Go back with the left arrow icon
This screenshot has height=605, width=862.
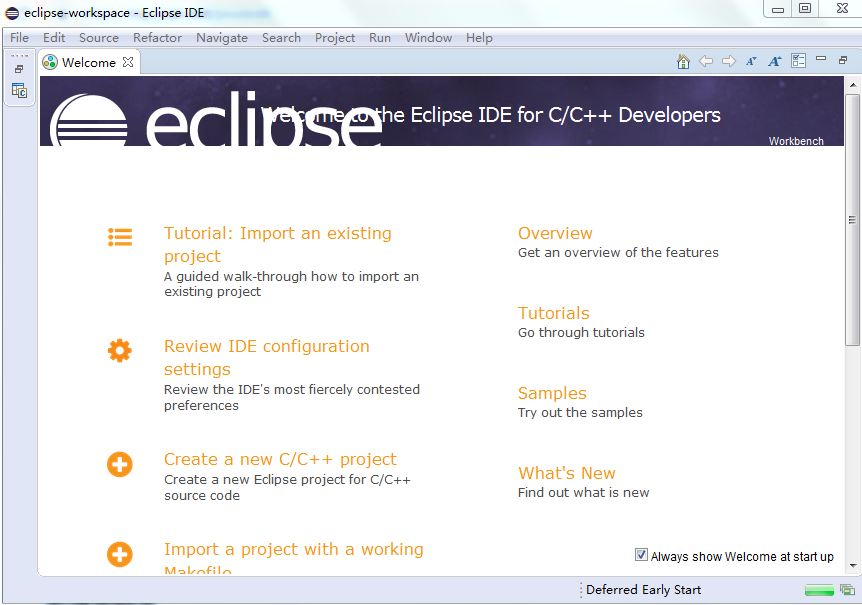[706, 61]
